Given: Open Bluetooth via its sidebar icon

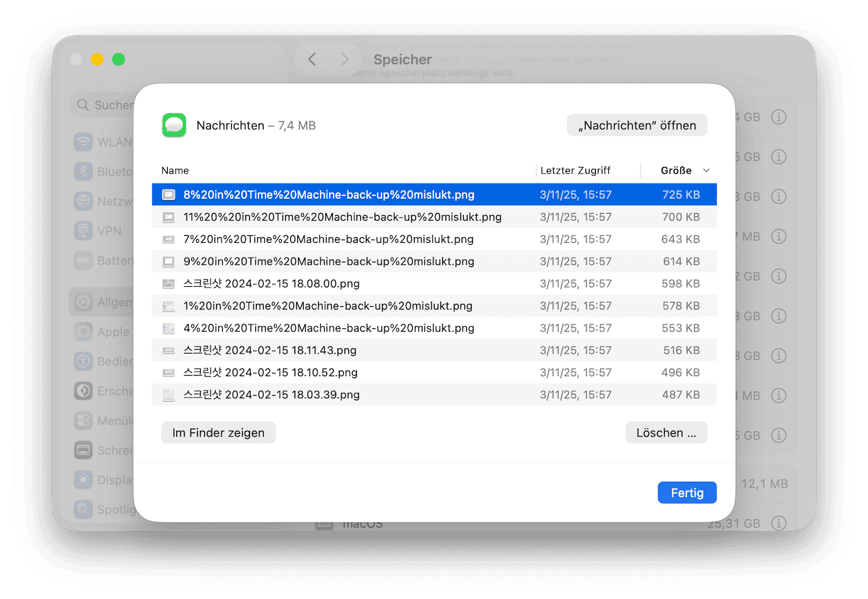Looking at the screenshot, I should coord(83,172).
